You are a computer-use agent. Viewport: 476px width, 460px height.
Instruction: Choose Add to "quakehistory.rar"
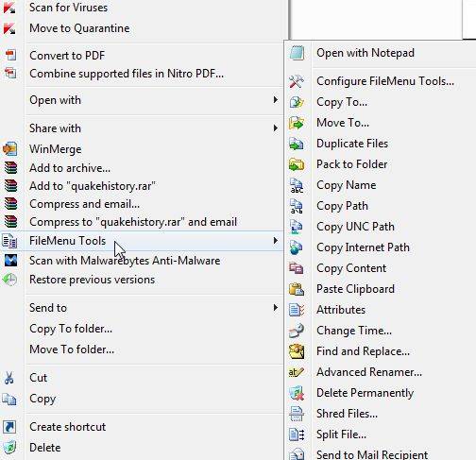pos(93,186)
